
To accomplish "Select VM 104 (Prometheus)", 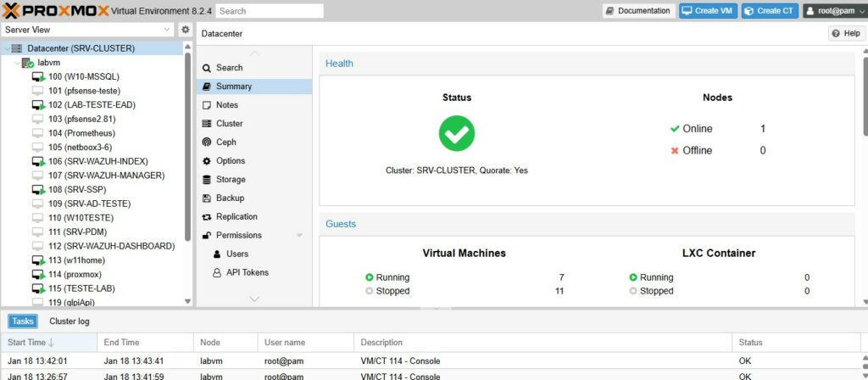I will (x=82, y=133).
